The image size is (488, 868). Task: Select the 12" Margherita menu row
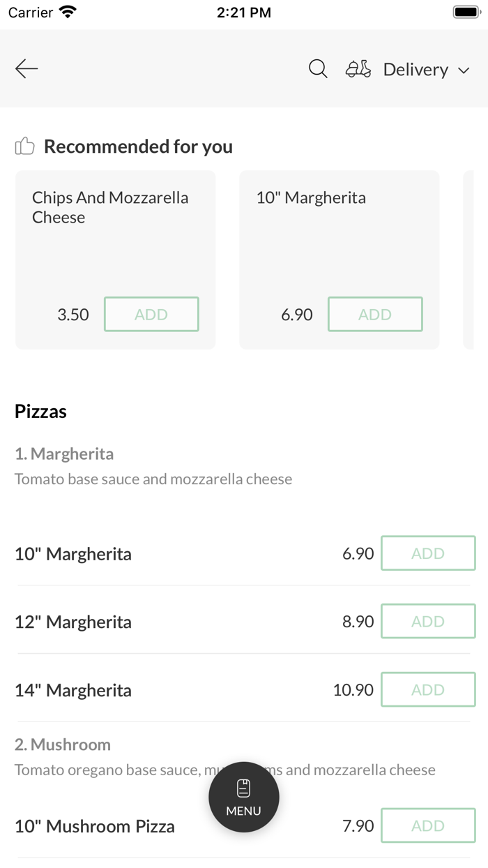pyautogui.click(x=73, y=622)
